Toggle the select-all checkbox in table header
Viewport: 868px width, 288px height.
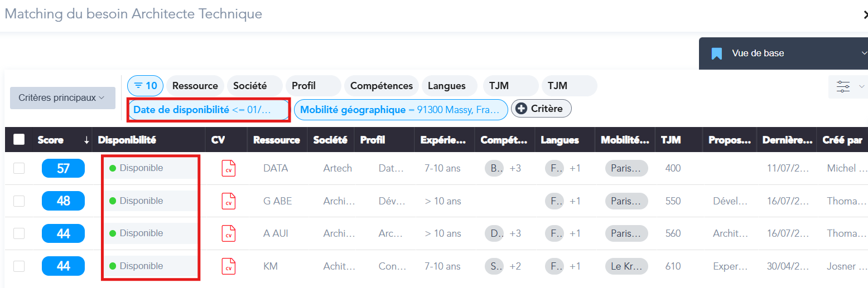coord(19,140)
